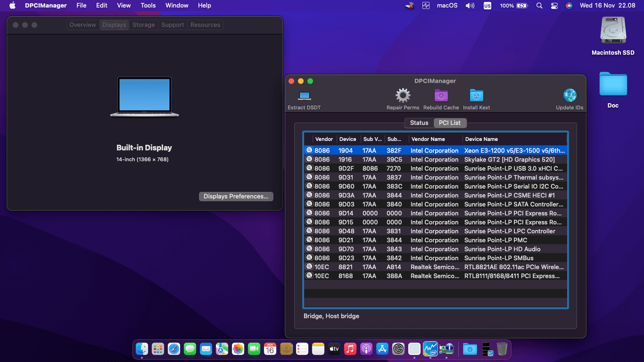Open the Mail app in the Dock
The height and width of the screenshot is (362, 644).
[x=206, y=349]
